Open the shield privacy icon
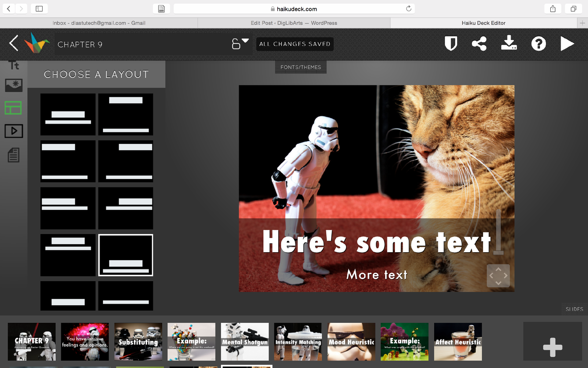This screenshot has height=368, width=588. click(451, 44)
